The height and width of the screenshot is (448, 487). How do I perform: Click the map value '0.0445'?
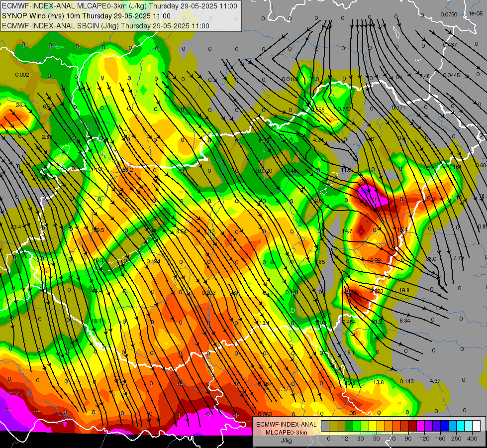click(451, 75)
